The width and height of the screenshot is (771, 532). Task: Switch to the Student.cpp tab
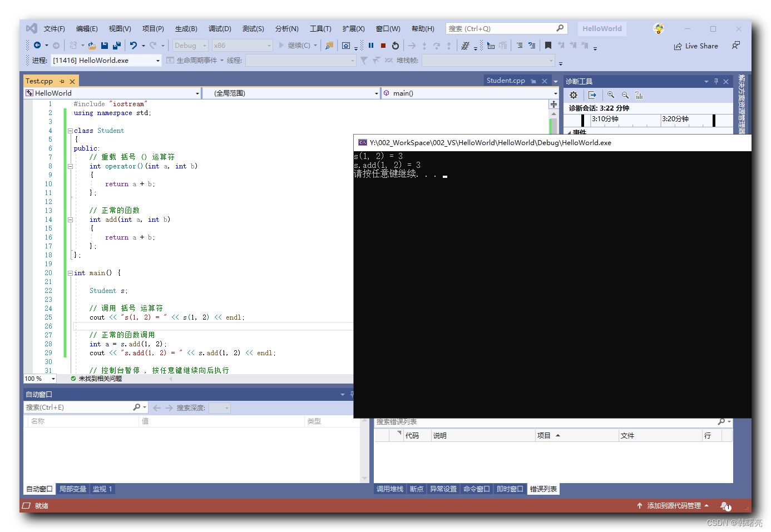tap(506, 81)
